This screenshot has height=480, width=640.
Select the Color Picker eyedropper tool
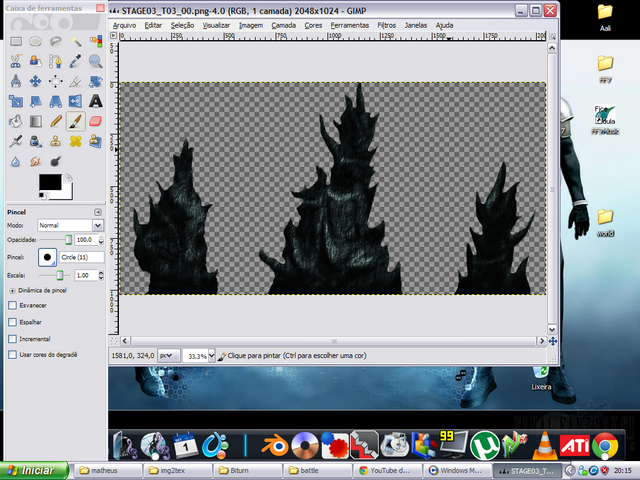coord(76,61)
